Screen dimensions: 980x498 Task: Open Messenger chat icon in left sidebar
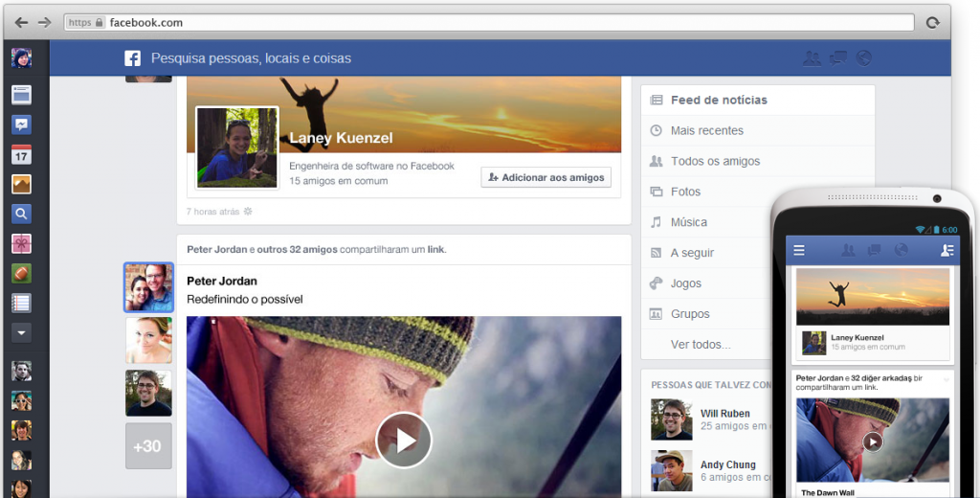click(21, 124)
